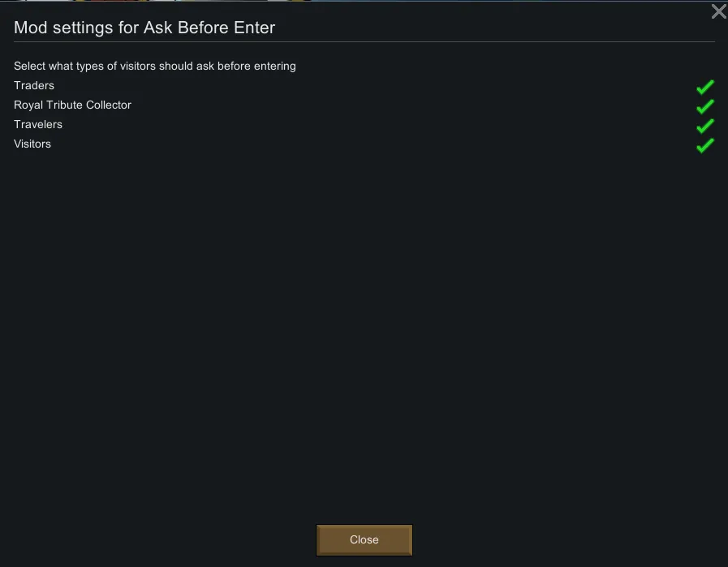Screen dimensions: 728x567
Task: Click the Visitors label text
Action: point(32,144)
